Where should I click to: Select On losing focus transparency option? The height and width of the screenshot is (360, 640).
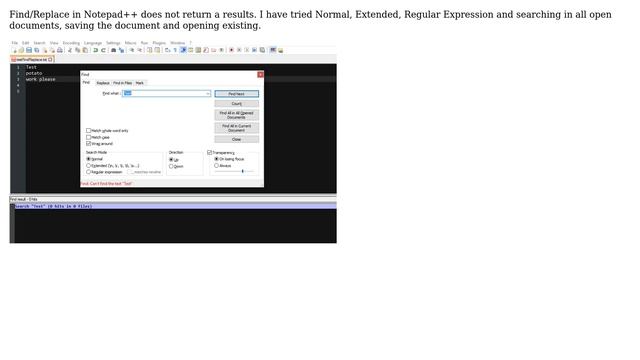(216, 159)
